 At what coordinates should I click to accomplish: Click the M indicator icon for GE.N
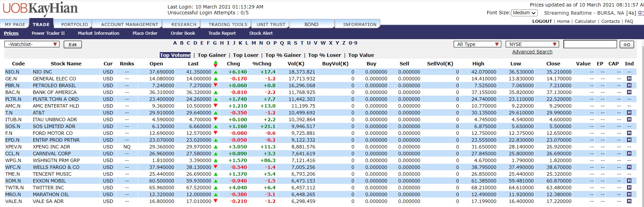(629, 79)
